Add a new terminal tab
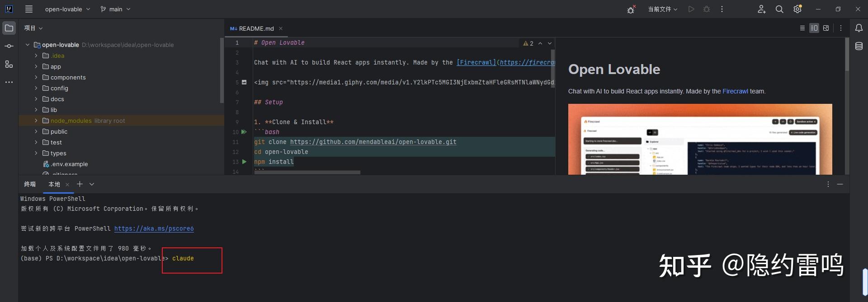The height and width of the screenshot is (302, 868). click(x=80, y=184)
